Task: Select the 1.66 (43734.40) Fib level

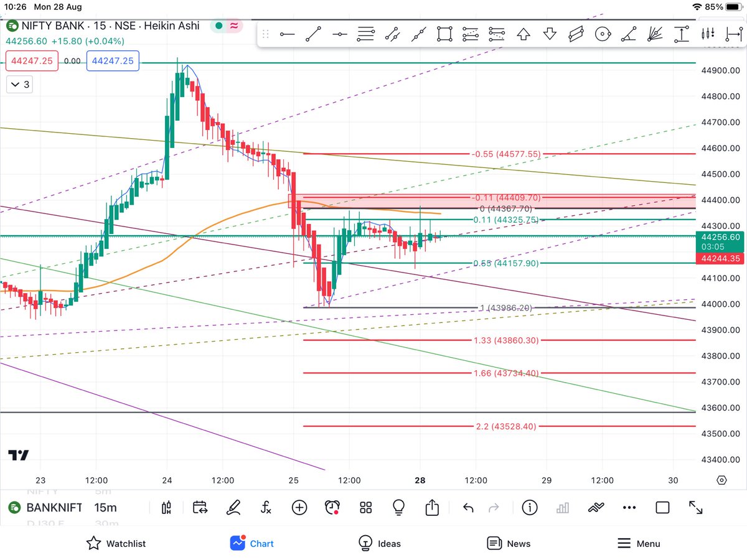Action: click(x=505, y=373)
